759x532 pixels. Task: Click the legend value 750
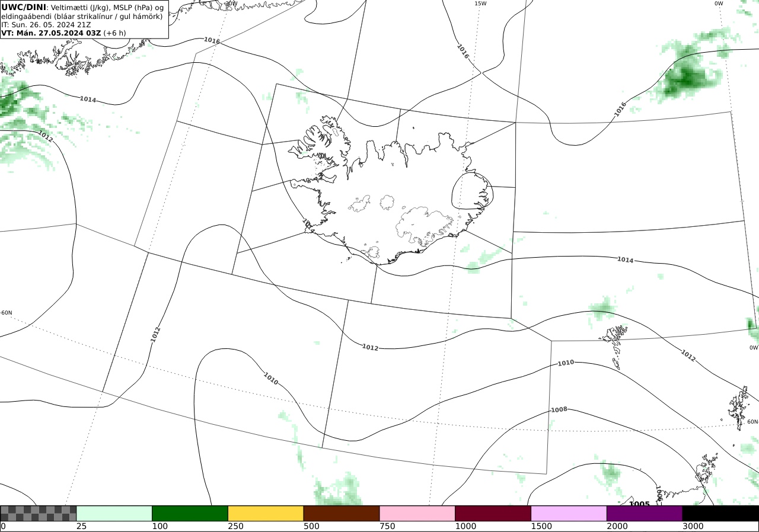coord(387,527)
